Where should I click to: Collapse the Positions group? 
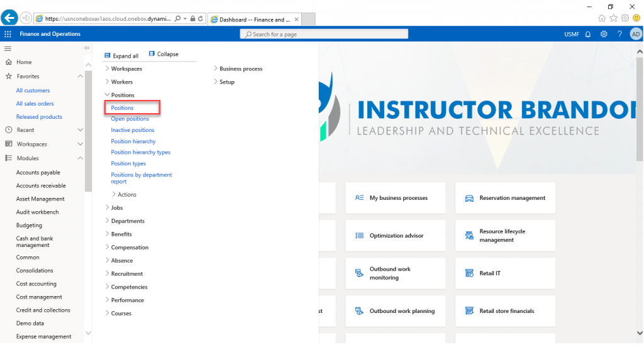[122, 95]
